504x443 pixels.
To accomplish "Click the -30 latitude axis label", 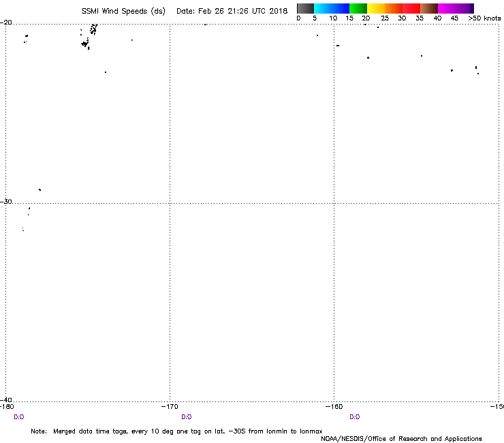I will 6,202.
